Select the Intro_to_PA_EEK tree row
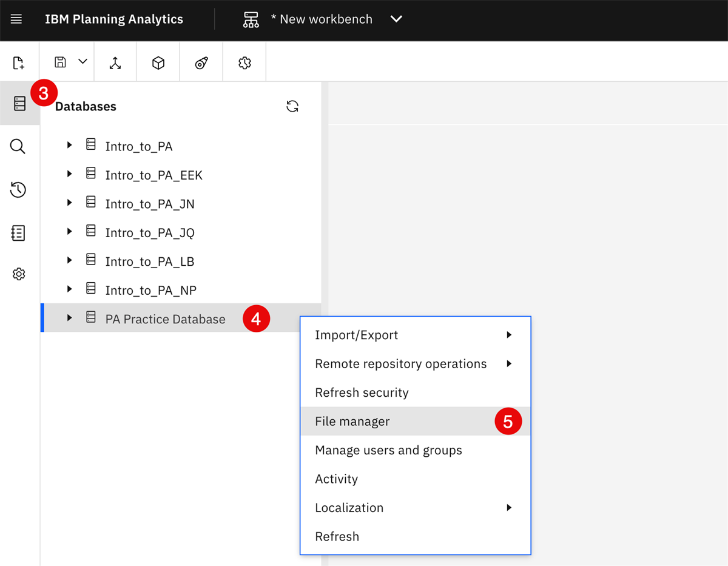 click(181, 175)
